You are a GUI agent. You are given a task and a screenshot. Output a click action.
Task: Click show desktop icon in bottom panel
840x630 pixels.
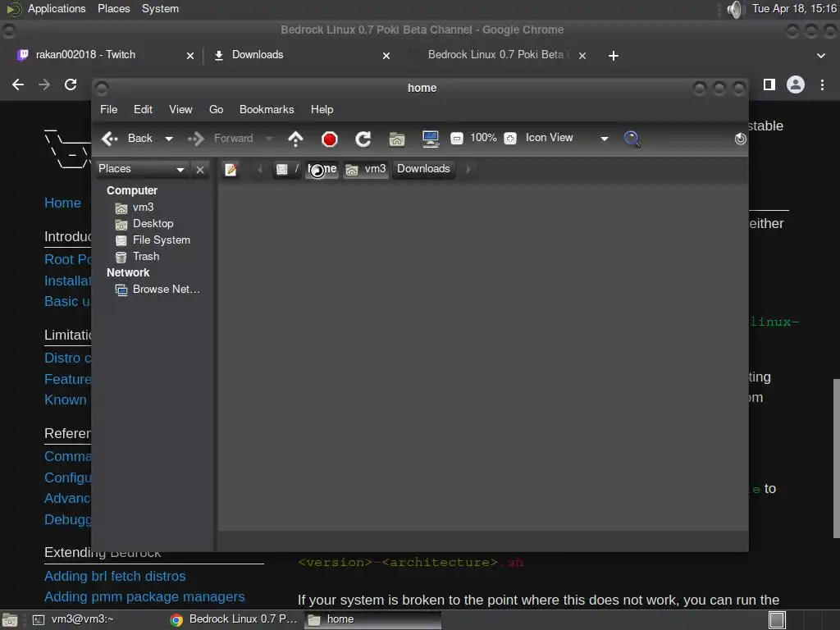coord(10,620)
